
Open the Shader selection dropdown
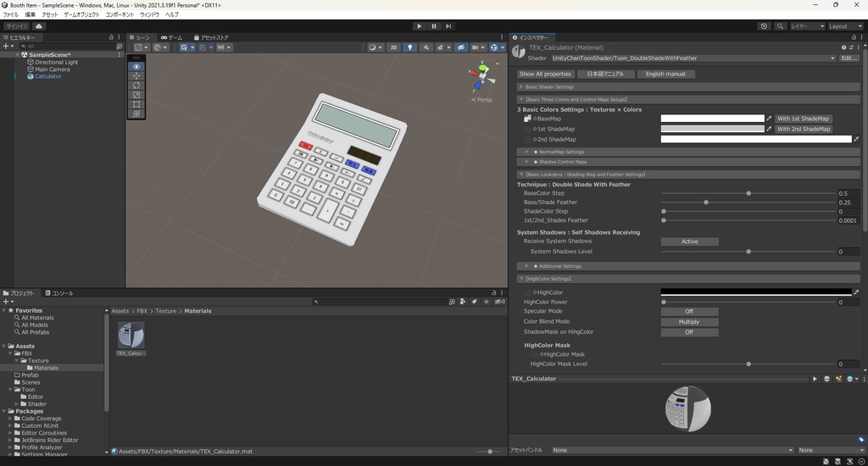pos(693,58)
